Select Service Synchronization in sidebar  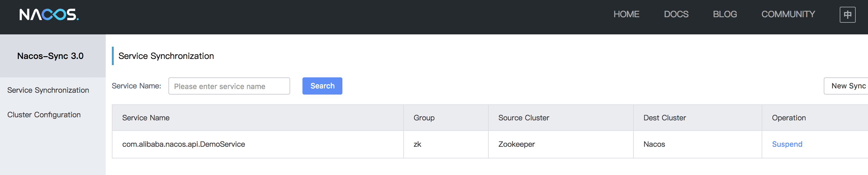[x=48, y=90]
